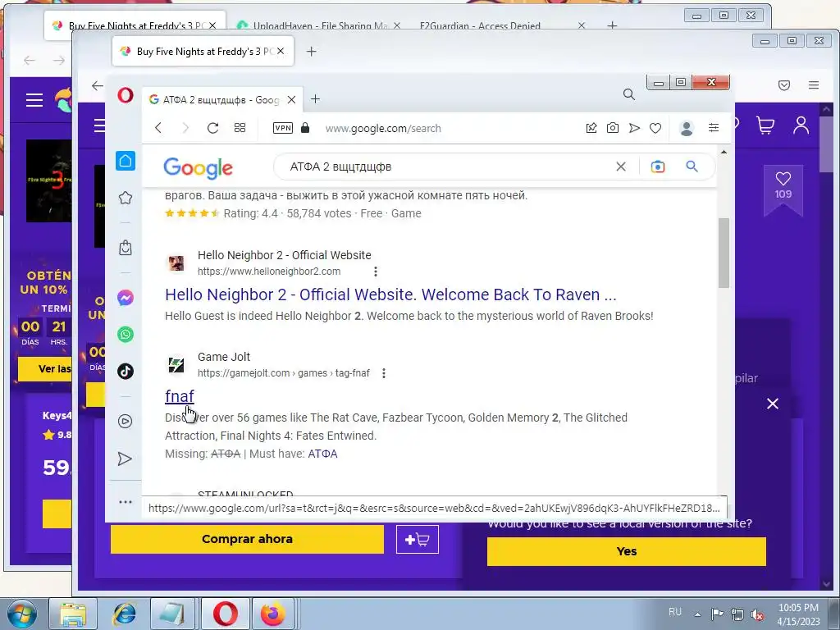Click add-to-cart icon beside Comprar ahora
Viewport: 840px width, 630px height.
[x=418, y=540]
